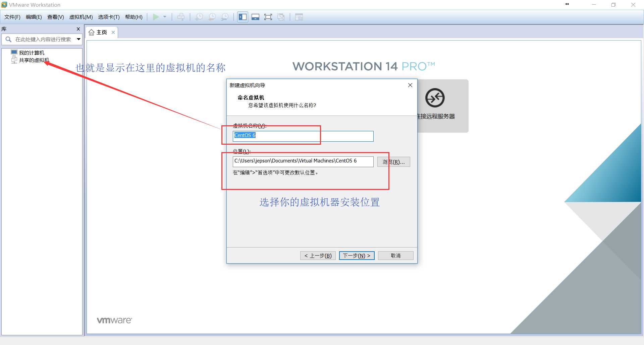
Task: Select 我的计算机 in the library tree
Action: (x=32, y=53)
